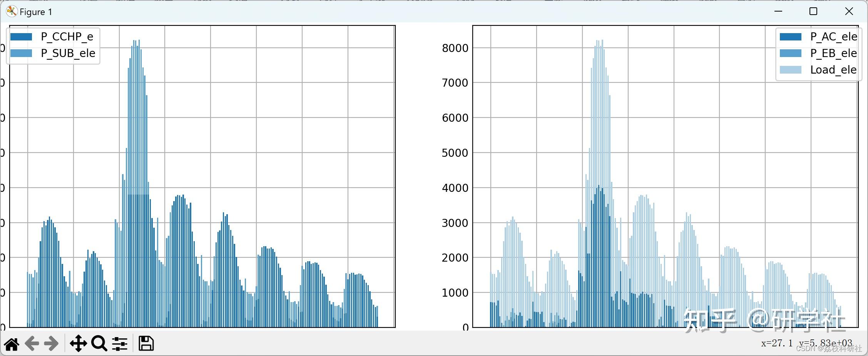Click the 1000 y-axis tick label
The image size is (868, 356).
point(455,293)
